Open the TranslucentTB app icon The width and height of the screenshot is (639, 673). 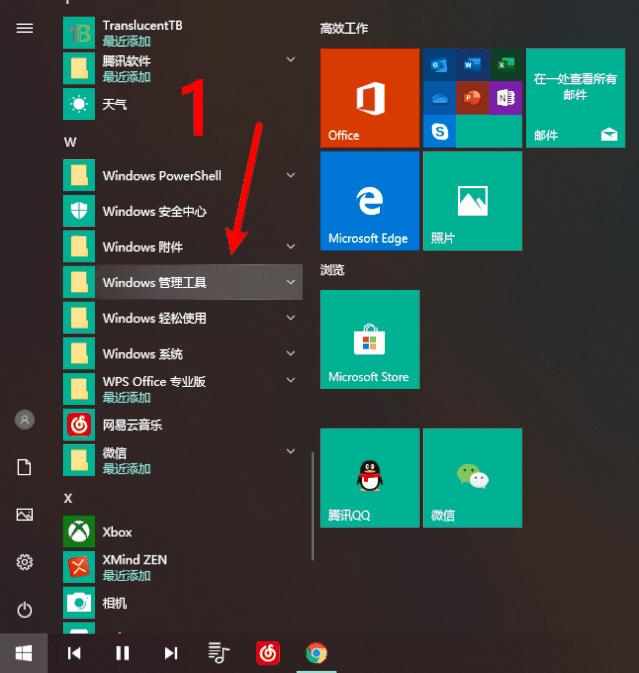(x=79, y=33)
